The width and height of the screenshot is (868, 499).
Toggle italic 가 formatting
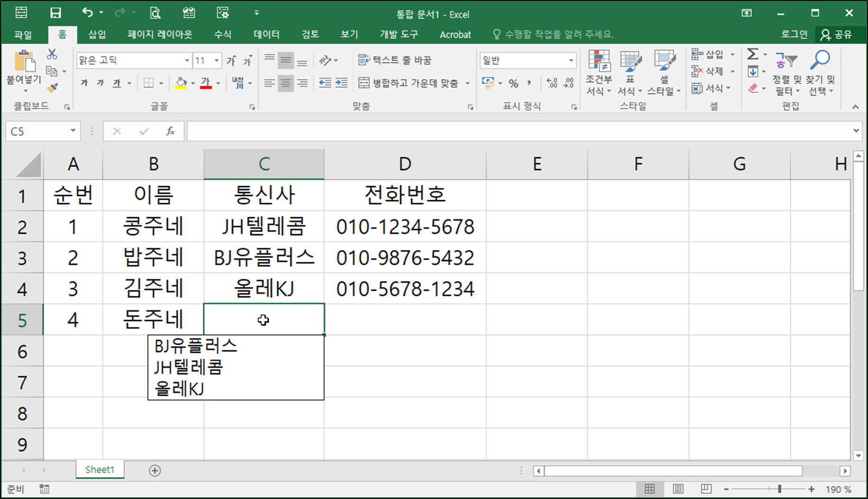coord(100,83)
